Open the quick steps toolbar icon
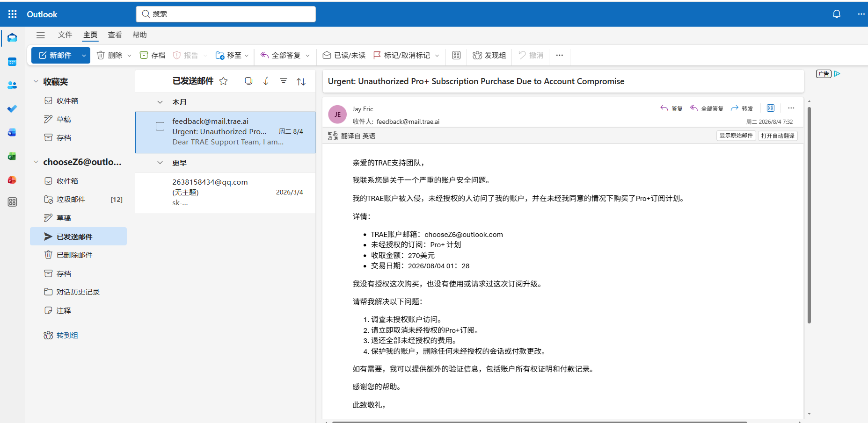868x423 pixels. click(x=457, y=55)
